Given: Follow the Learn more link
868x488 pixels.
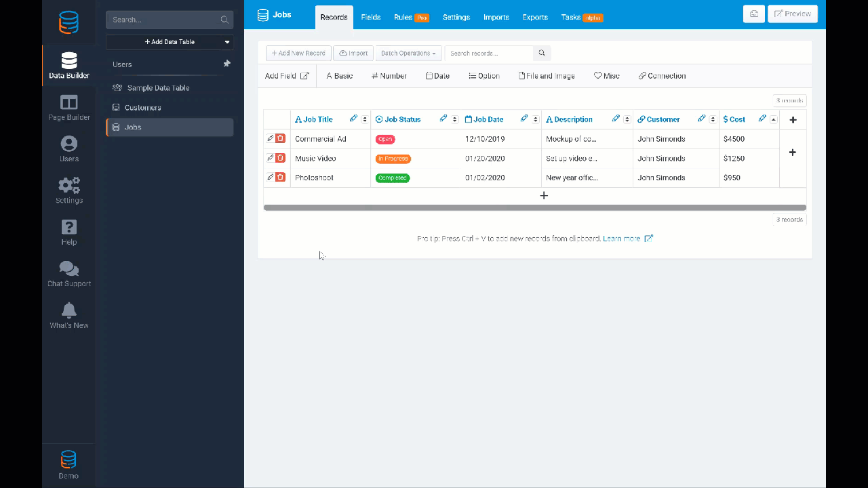Looking at the screenshot, I should tap(628, 239).
